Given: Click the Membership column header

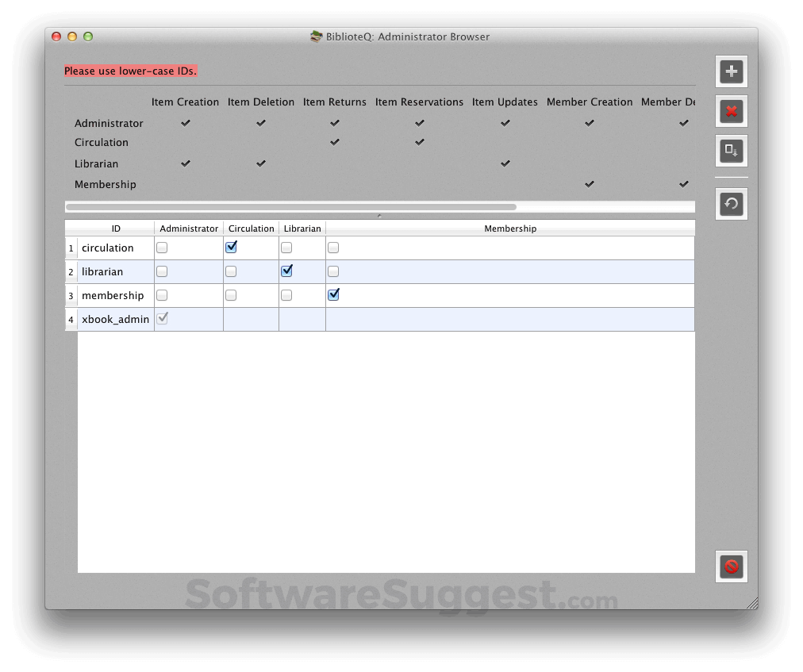Looking at the screenshot, I should tap(510, 228).
